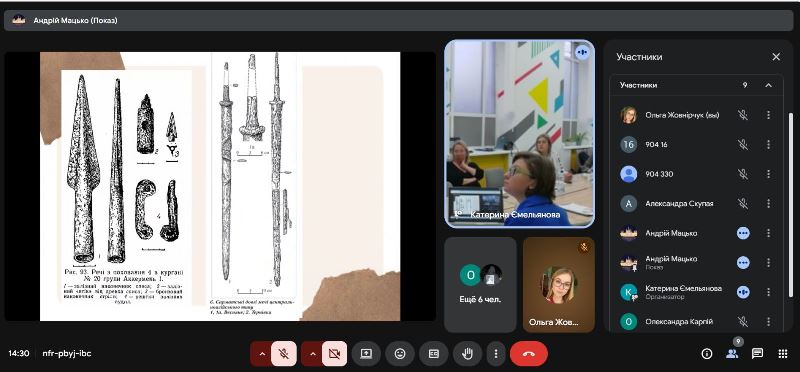Click the participant count 9 in the header
Viewport: 800px width, 372px height.
[x=745, y=85]
